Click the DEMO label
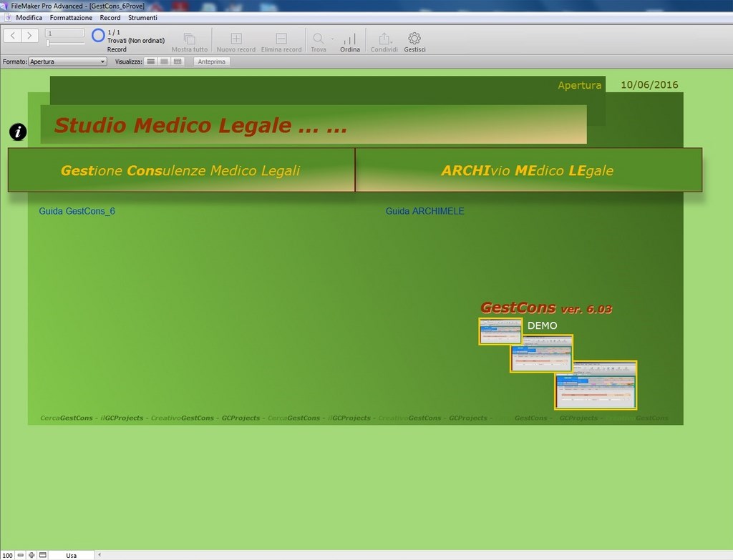Viewport: 733px width, 560px height. pyautogui.click(x=543, y=325)
